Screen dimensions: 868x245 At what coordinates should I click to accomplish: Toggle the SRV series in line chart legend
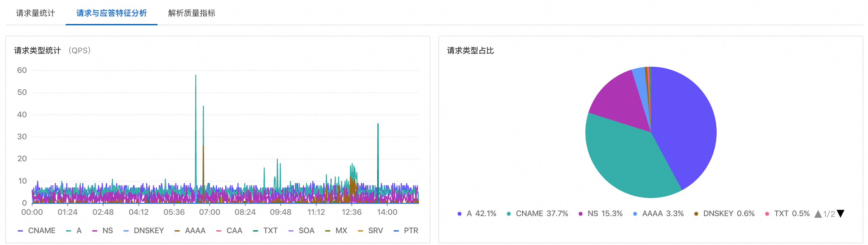pyautogui.click(x=370, y=231)
